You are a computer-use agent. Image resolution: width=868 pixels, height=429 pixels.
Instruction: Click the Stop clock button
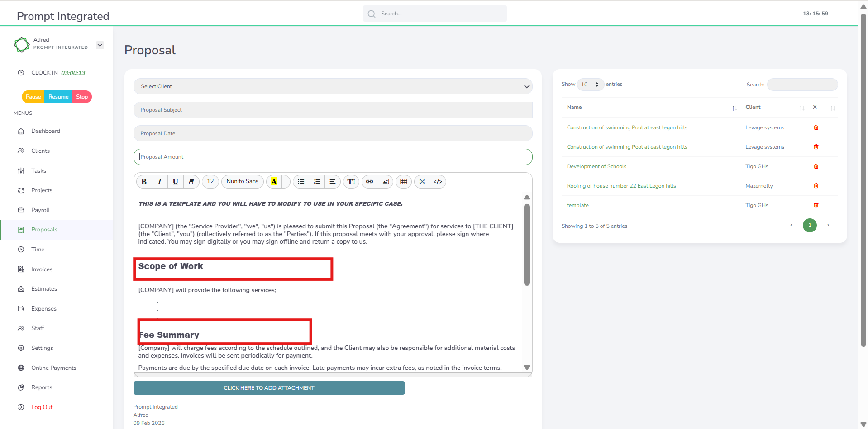tap(82, 97)
